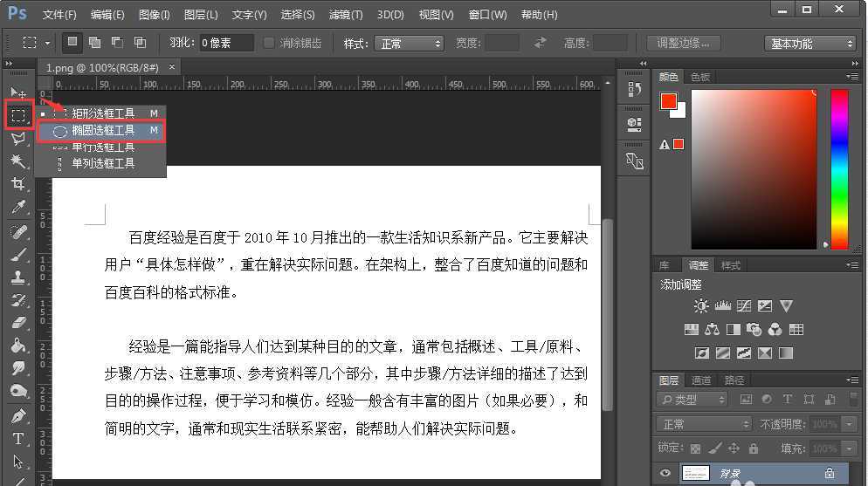Select the Elliptical Marquee tool (椭圆选框工具)
This screenshot has height=486, width=868.
pos(102,130)
